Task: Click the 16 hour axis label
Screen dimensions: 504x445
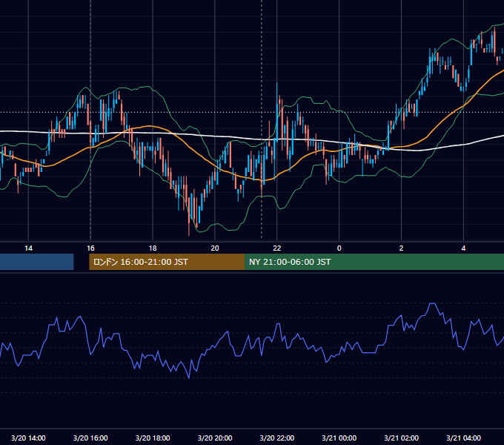Action: point(90,248)
